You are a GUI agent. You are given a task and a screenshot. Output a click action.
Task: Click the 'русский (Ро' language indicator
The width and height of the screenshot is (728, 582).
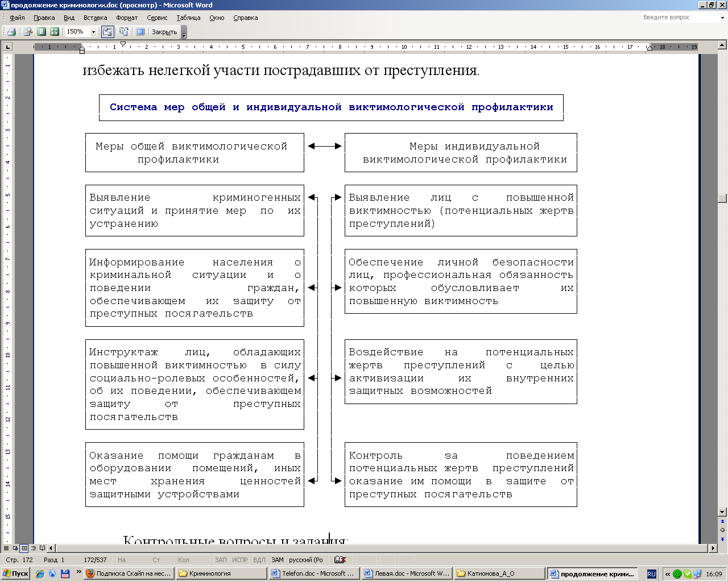point(305,560)
